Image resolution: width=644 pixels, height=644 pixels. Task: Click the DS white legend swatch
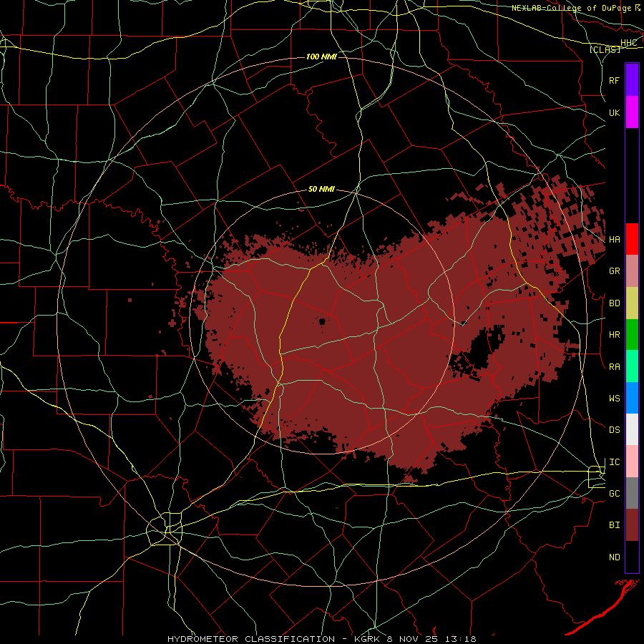pyautogui.click(x=632, y=429)
